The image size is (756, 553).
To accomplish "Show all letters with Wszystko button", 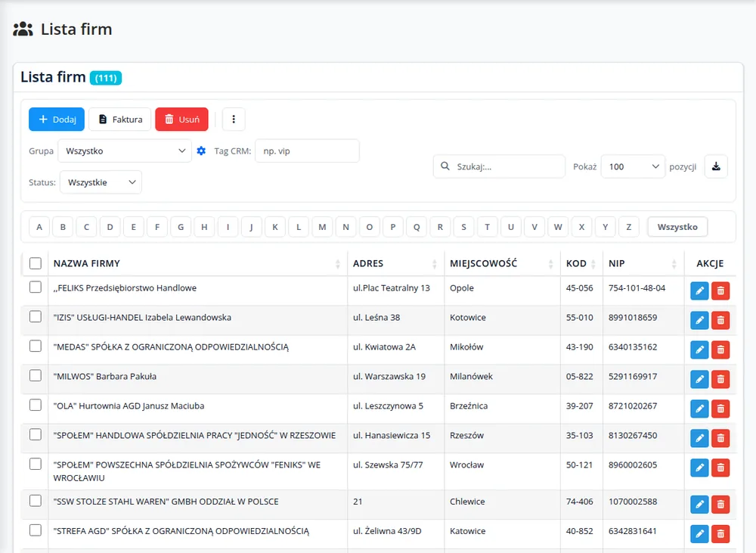I will [x=677, y=227].
